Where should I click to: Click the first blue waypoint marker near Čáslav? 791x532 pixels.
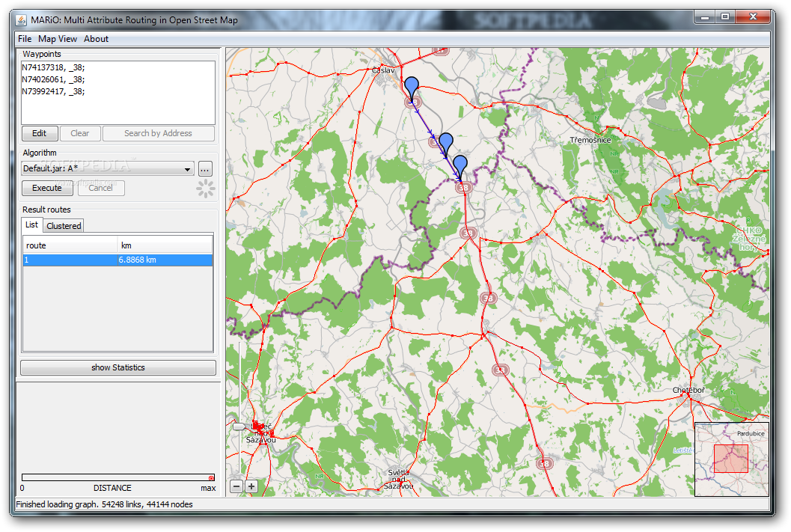click(412, 88)
